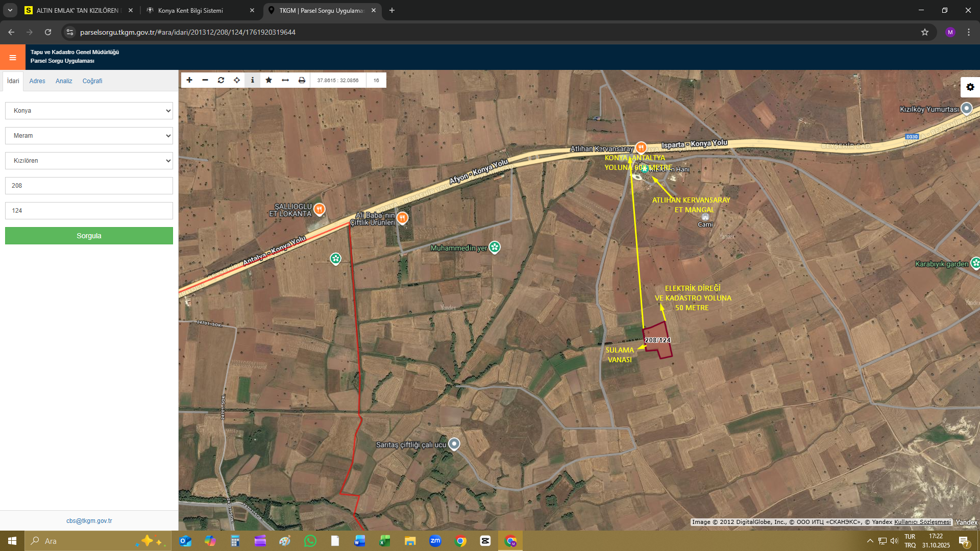Click the printer icon in the map toolbar
The image size is (980, 551).
302,80
